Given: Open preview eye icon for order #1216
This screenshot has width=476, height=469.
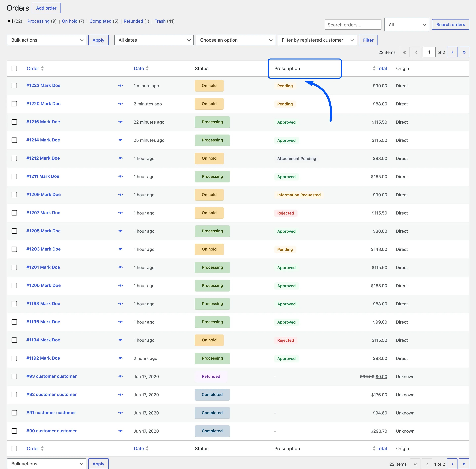Looking at the screenshot, I should pos(120,122).
